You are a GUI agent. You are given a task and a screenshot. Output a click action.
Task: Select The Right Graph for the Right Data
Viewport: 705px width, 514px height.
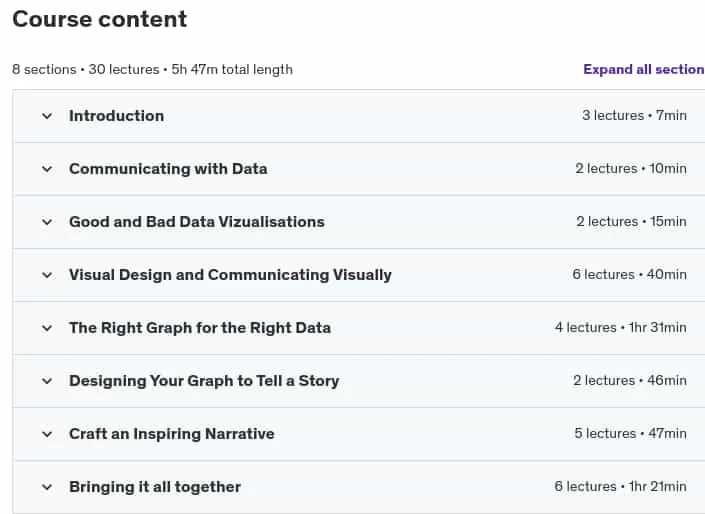pyautogui.click(x=200, y=328)
